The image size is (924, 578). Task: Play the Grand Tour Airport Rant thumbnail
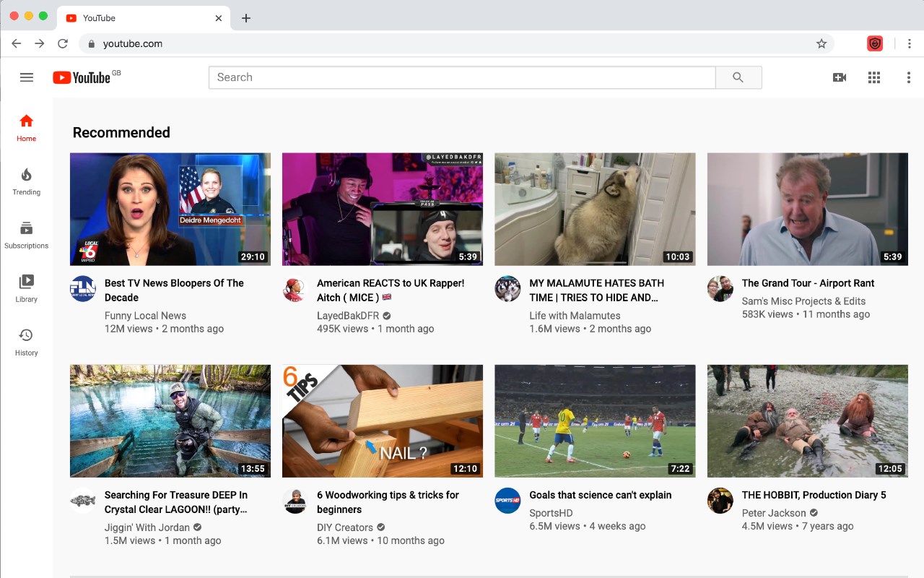[x=808, y=210]
